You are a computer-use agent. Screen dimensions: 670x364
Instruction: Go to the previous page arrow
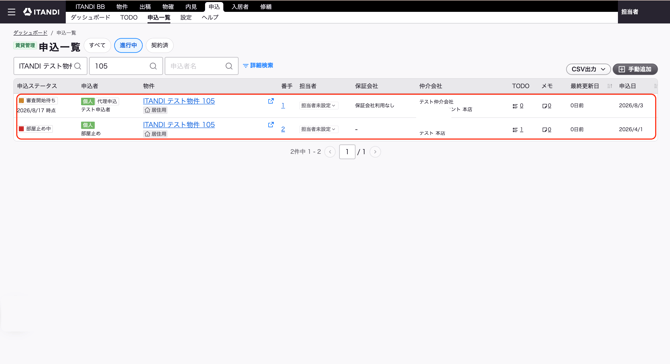click(x=330, y=152)
